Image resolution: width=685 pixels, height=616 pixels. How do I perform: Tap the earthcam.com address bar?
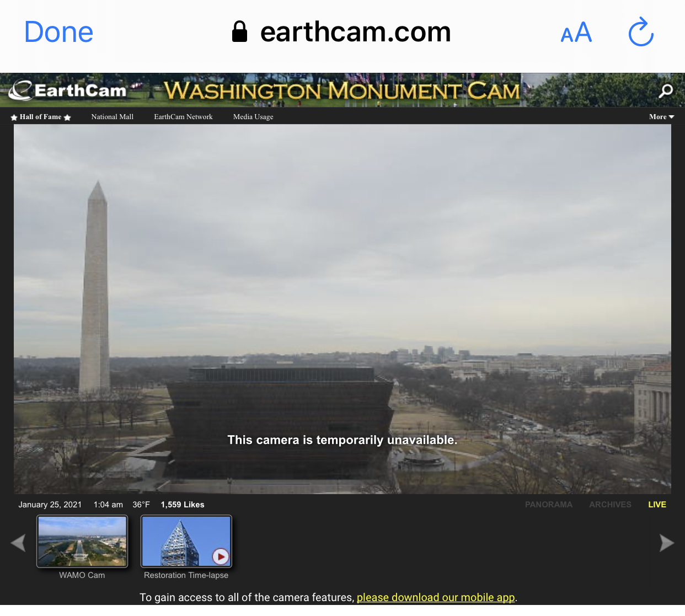click(342, 32)
